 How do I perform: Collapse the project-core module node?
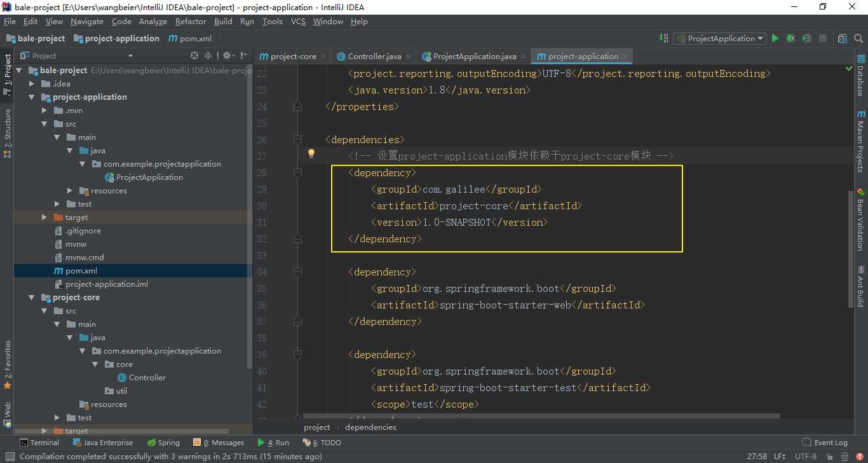[x=32, y=298]
